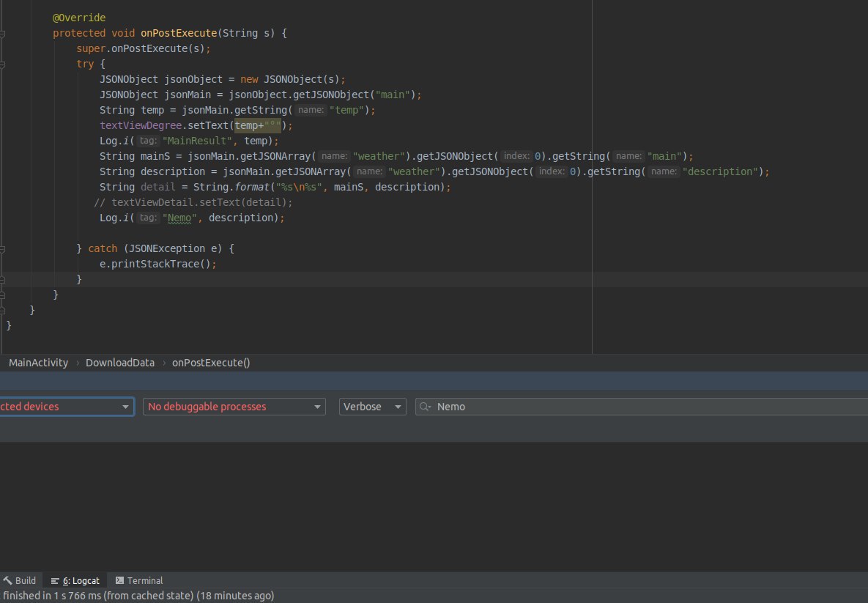Click the "MainResult" log tag string
This screenshot has height=603, width=868.
[x=197, y=141]
